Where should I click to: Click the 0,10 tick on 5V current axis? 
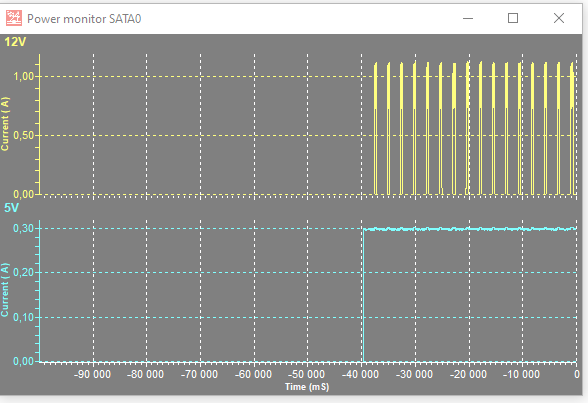click(24, 318)
